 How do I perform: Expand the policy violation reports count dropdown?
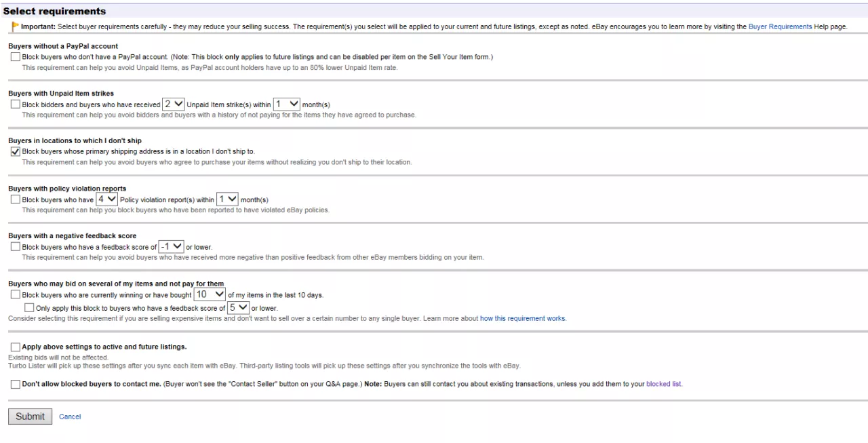pos(107,199)
